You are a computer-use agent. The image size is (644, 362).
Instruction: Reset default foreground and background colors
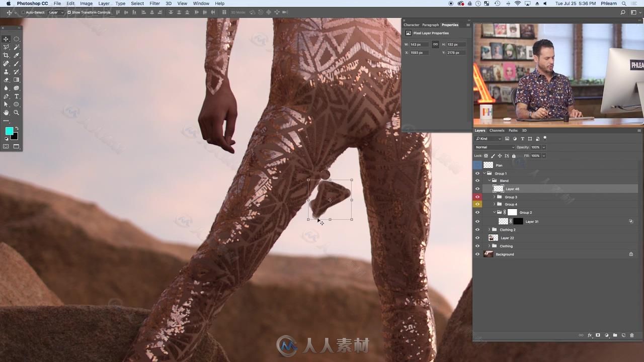(x=6, y=139)
